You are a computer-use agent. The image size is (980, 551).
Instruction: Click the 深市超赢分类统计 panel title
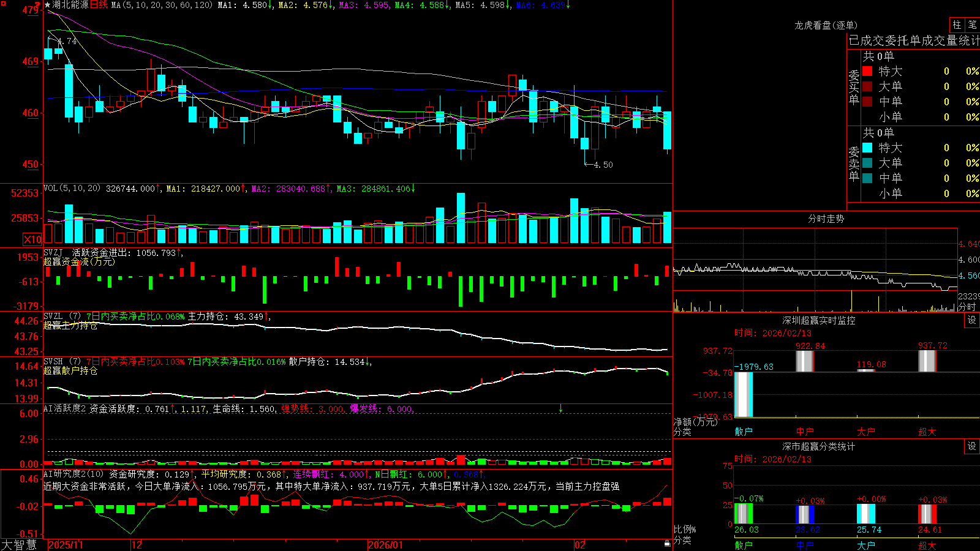coord(818,446)
